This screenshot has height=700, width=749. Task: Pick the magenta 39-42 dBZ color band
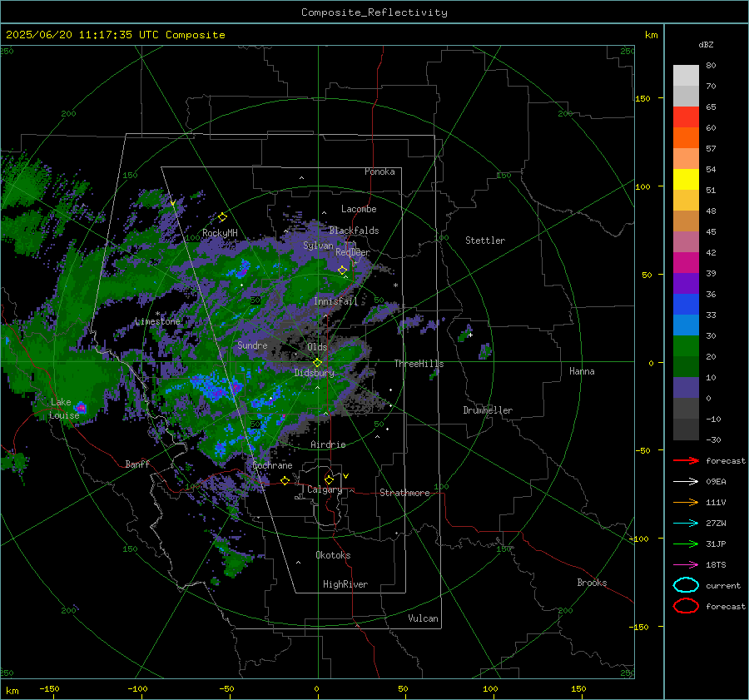coord(686,263)
